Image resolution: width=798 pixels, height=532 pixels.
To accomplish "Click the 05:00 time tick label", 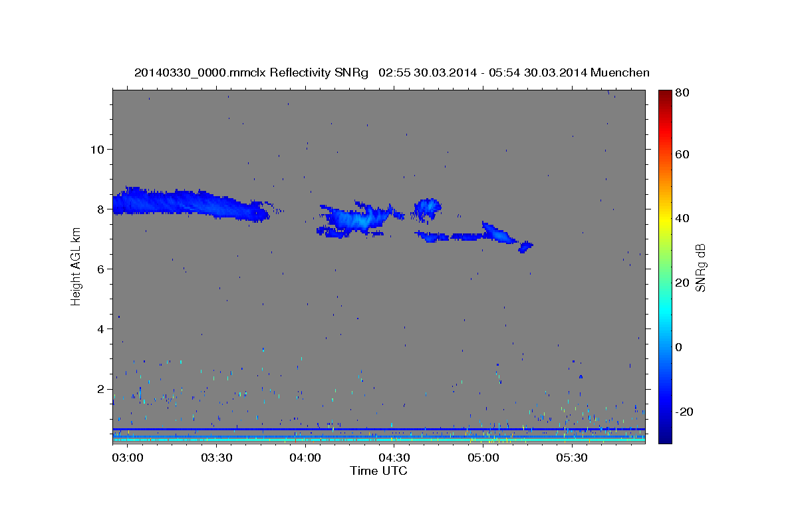I will point(483,458).
